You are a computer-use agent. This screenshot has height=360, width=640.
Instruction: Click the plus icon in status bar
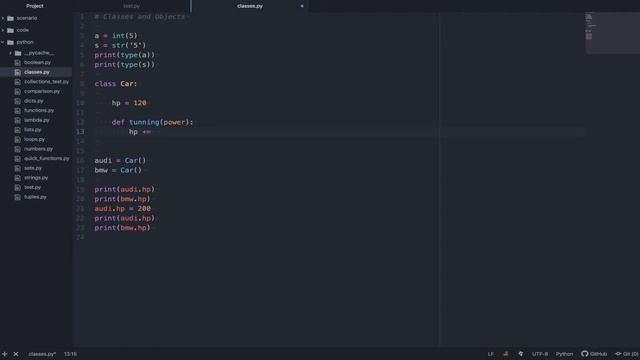[4, 354]
